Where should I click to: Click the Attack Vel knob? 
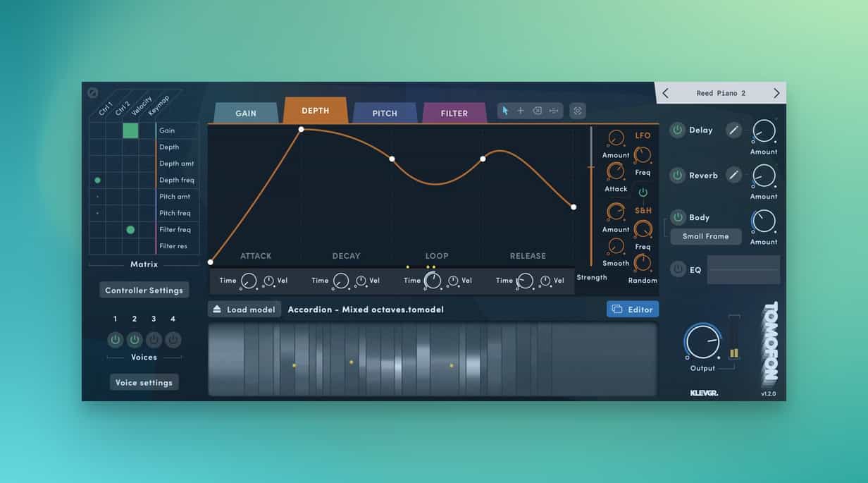(x=268, y=281)
